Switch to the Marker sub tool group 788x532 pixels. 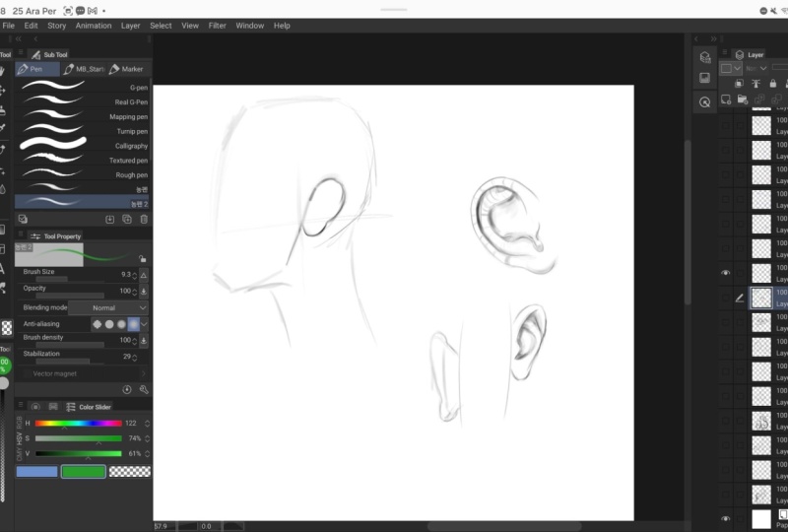128,69
